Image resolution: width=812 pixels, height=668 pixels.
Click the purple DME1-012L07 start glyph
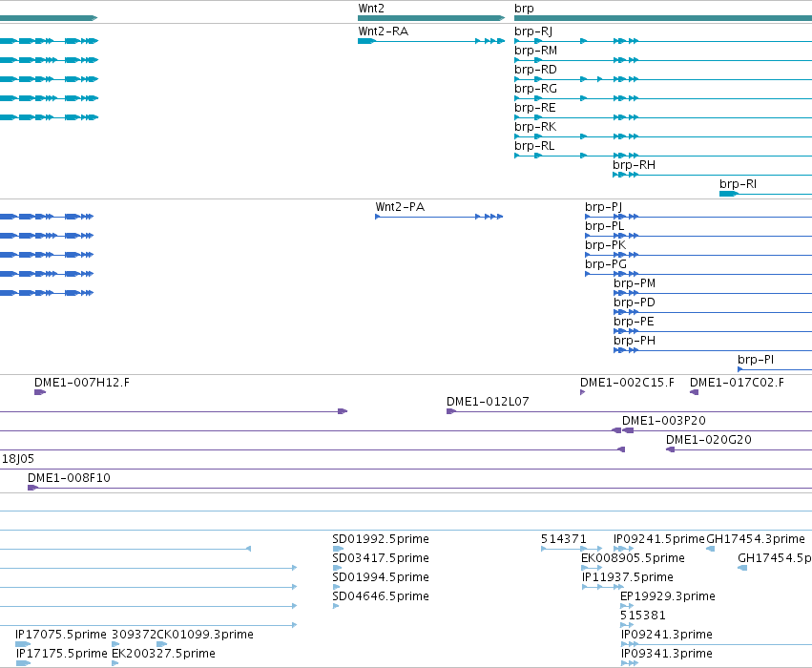(x=451, y=411)
